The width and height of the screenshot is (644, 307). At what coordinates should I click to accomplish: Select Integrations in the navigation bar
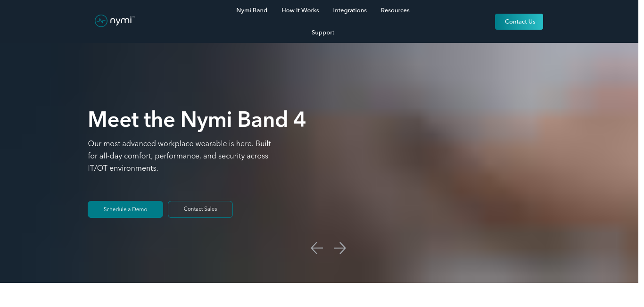click(350, 10)
